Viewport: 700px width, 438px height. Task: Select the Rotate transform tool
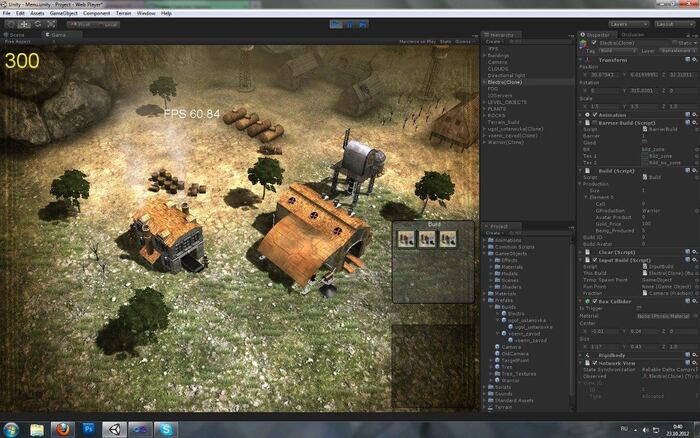[38, 25]
